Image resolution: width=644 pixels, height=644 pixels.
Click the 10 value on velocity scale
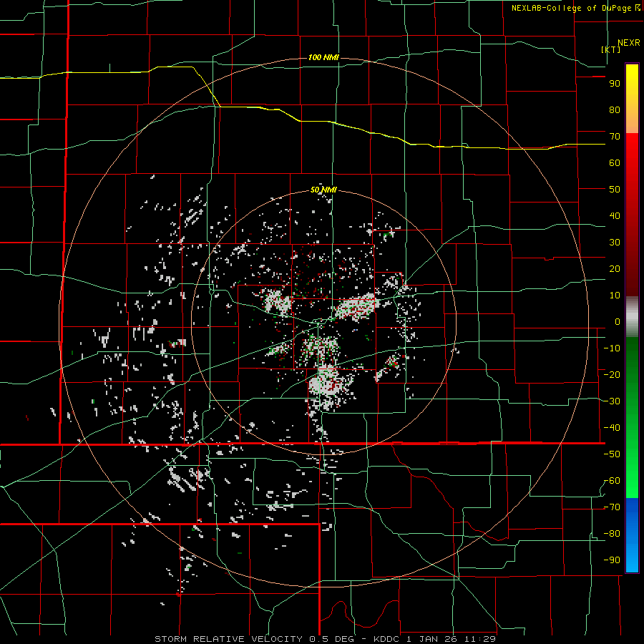tap(615, 296)
